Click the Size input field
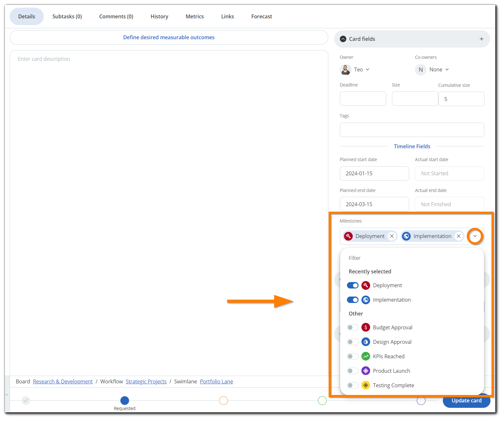Image resolution: width=504 pixels, height=421 pixels. tap(415, 99)
